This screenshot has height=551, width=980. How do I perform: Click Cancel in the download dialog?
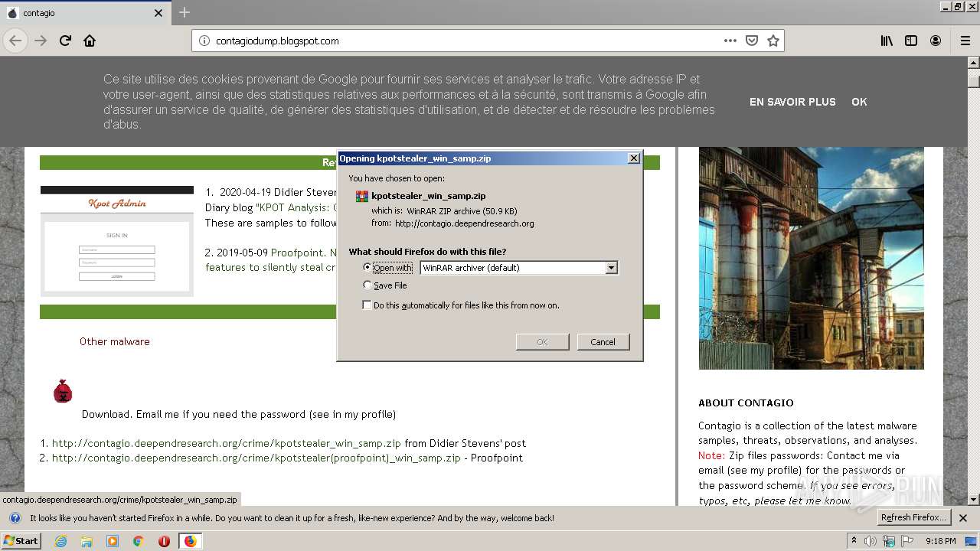coord(603,342)
